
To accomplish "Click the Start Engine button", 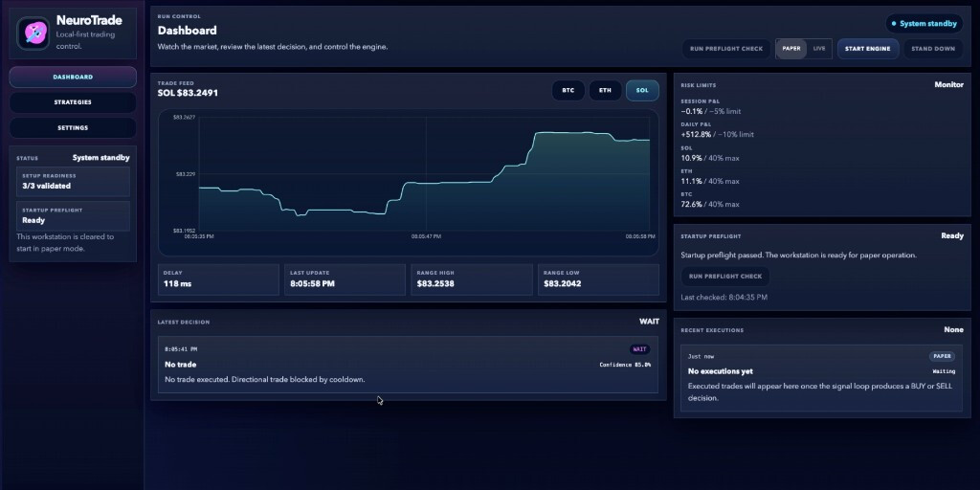I will (867, 49).
